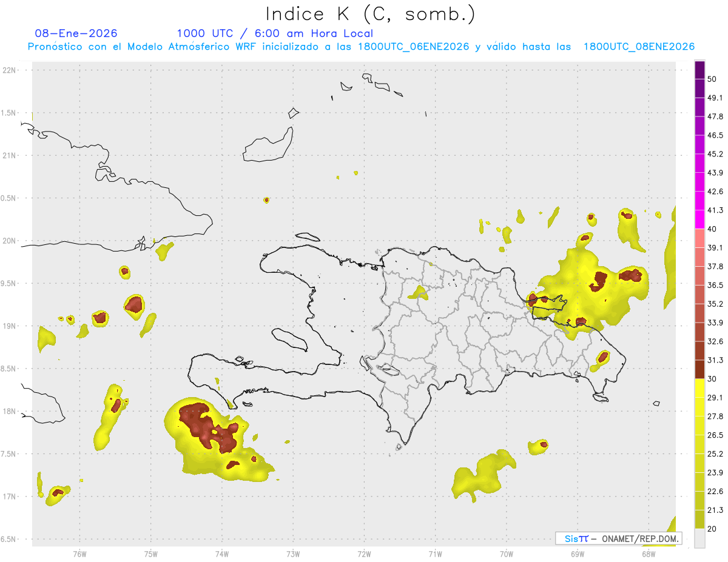728x562 pixels.
Task: Click the "72W" longitude label
Action: (364, 554)
